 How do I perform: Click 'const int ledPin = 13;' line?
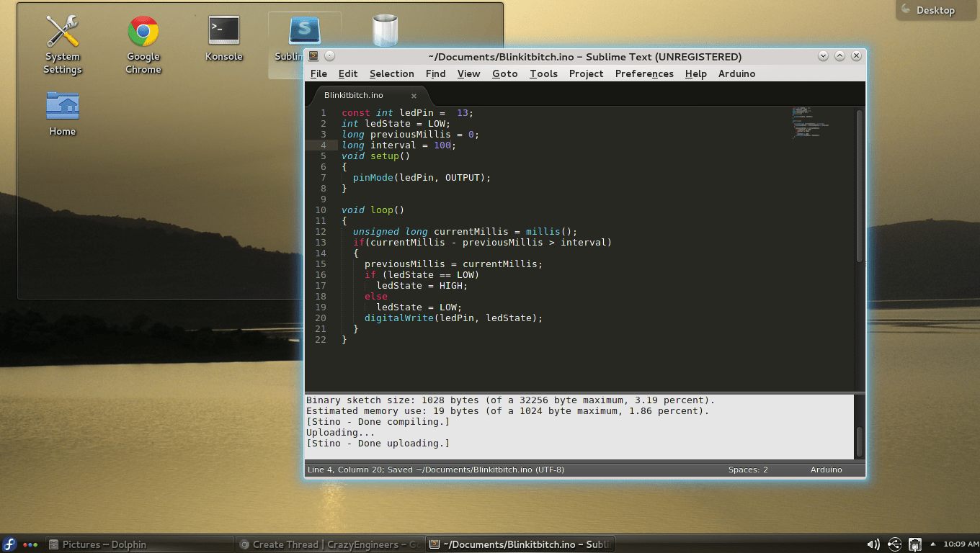[407, 112]
